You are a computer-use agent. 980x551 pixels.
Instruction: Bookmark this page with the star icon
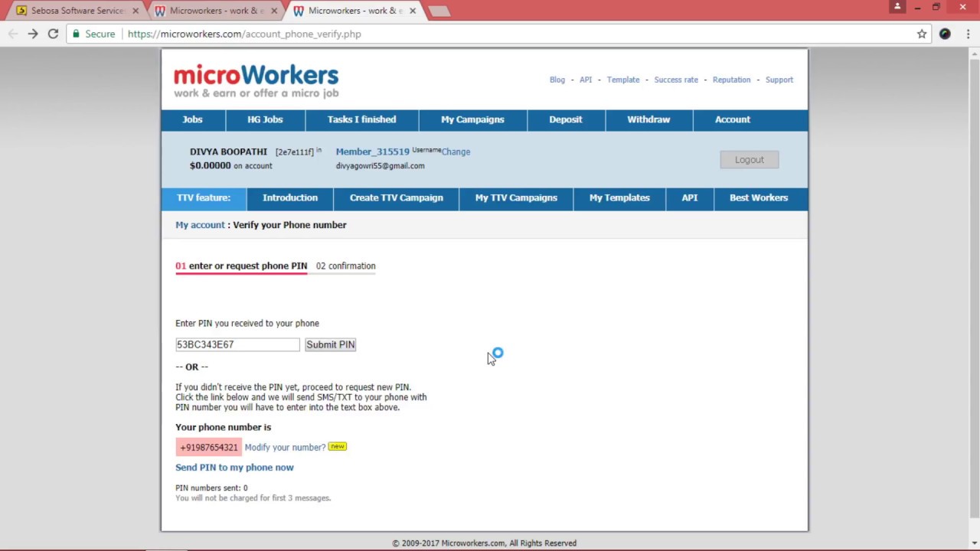pyautogui.click(x=922, y=34)
